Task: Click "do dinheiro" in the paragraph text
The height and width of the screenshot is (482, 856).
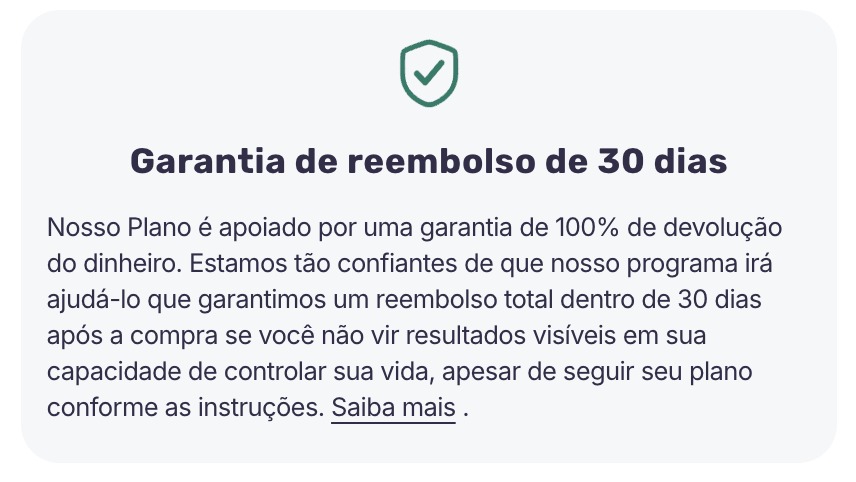Action: pos(114,264)
